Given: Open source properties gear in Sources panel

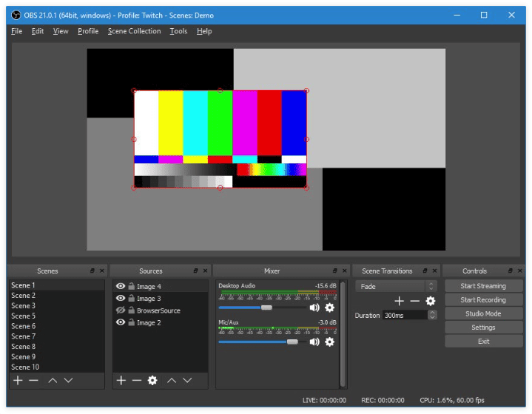Looking at the screenshot, I should coord(152,381).
